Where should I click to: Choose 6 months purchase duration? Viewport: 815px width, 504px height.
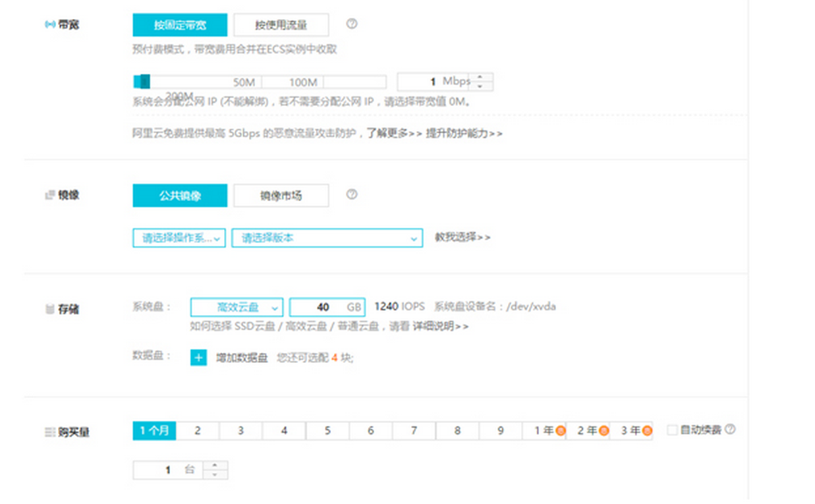tap(371, 431)
